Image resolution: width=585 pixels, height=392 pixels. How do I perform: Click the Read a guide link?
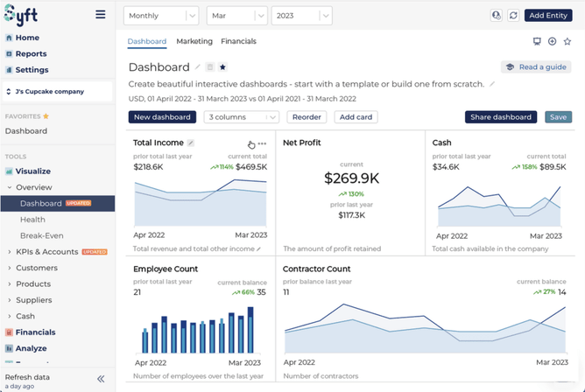tap(536, 67)
